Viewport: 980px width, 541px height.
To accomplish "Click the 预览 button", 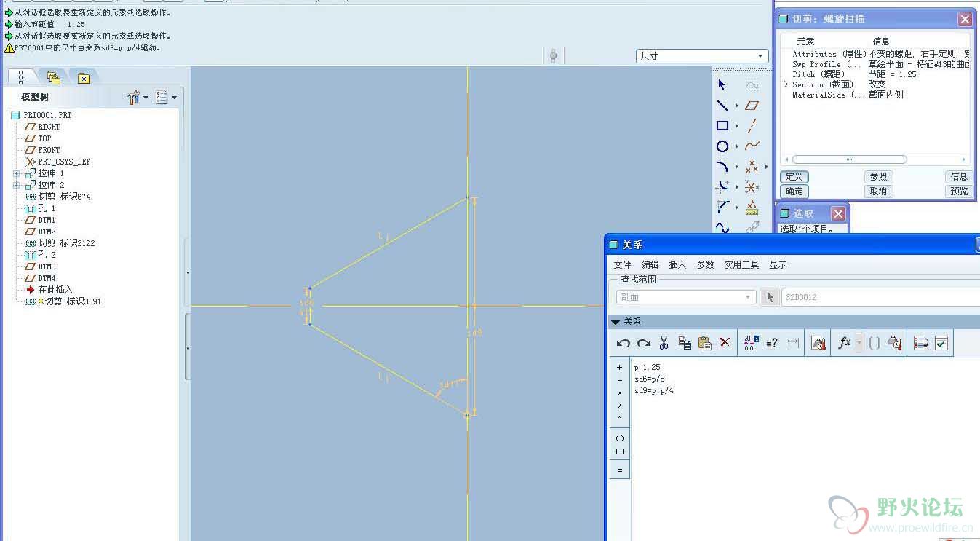I will coord(959,191).
